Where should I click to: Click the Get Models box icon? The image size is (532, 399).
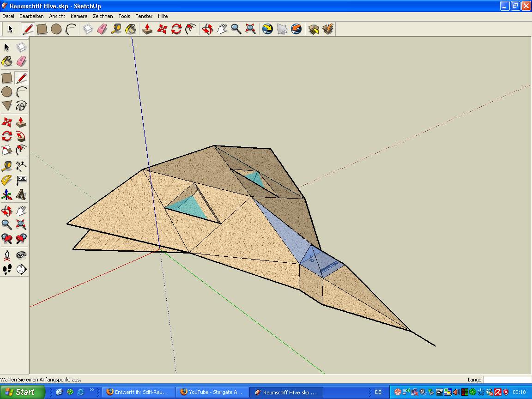(x=314, y=29)
